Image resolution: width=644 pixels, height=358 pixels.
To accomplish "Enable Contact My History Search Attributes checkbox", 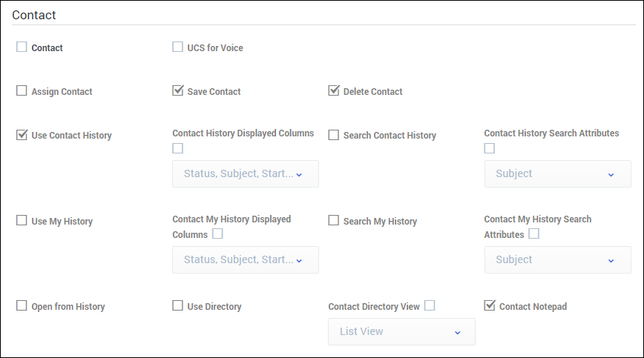I will [x=533, y=234].
